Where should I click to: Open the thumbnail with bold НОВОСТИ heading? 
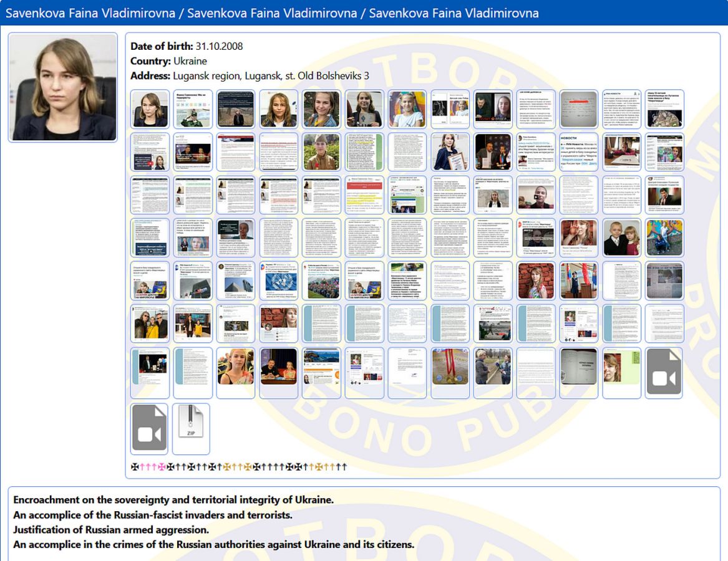click(x=578, y=151)
